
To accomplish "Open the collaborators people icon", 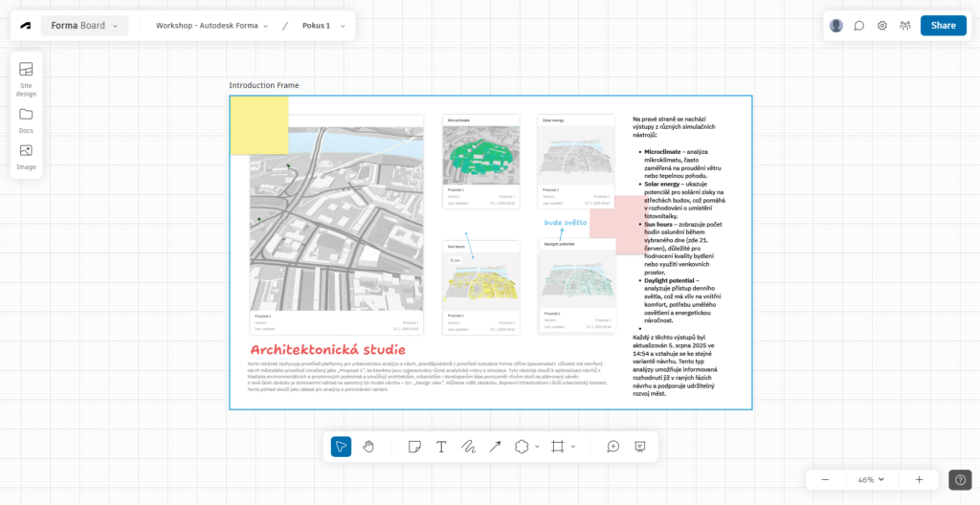I will (904, 26).
